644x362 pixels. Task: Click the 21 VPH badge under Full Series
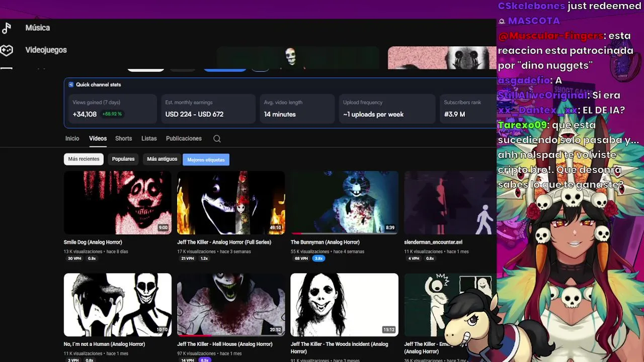(188, 258)
